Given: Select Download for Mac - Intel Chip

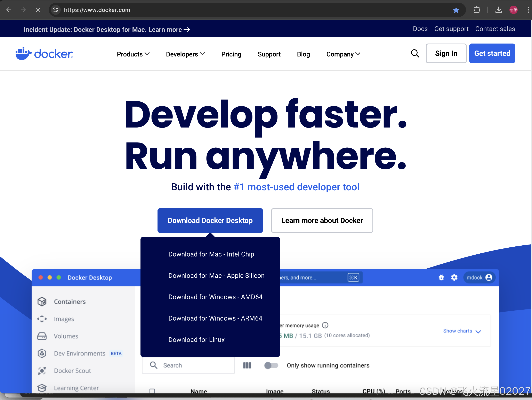Looking at the screenshot, I should pyautogui.click(x=211, y=254).
